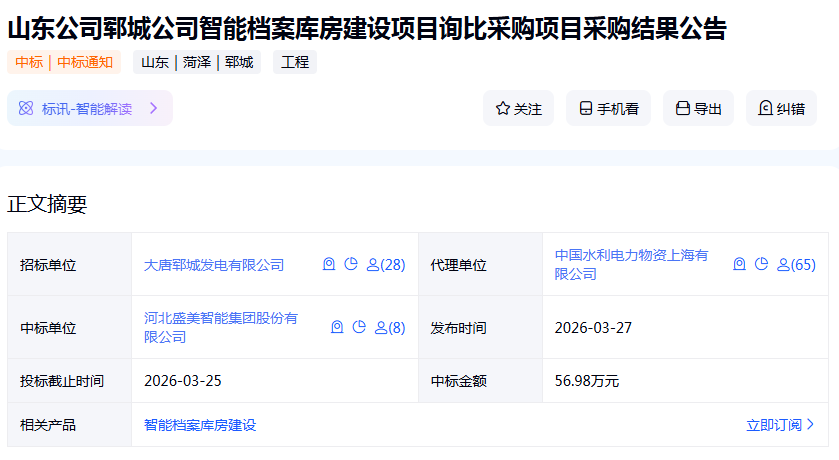Click the 中标｜中标通知 tag
This screenshot has width=839, height=460.
click(x=64, y=62)
